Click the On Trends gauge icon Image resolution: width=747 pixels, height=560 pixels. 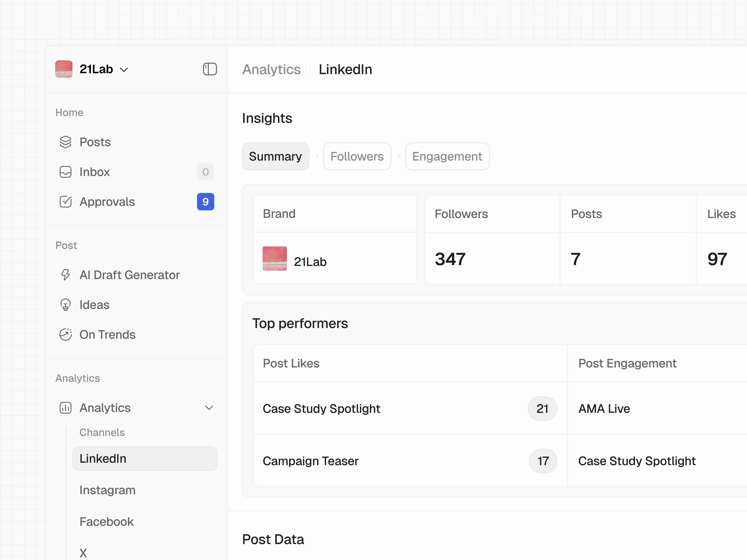(x=66, y=335)
